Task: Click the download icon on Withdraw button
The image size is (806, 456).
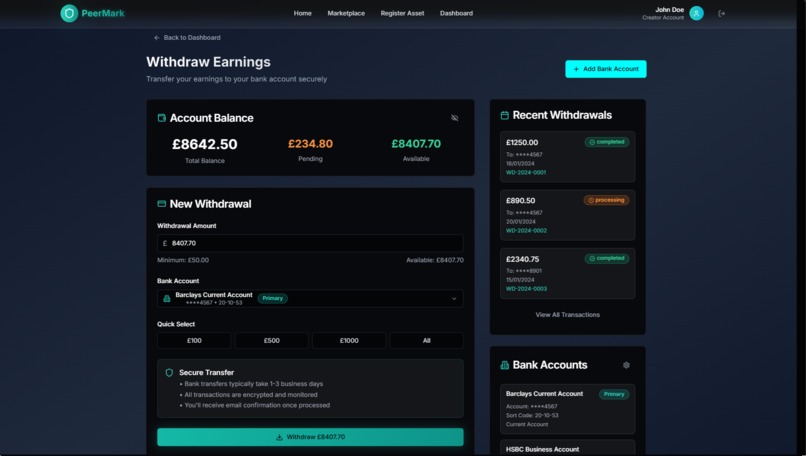Action: click(279, 437)
